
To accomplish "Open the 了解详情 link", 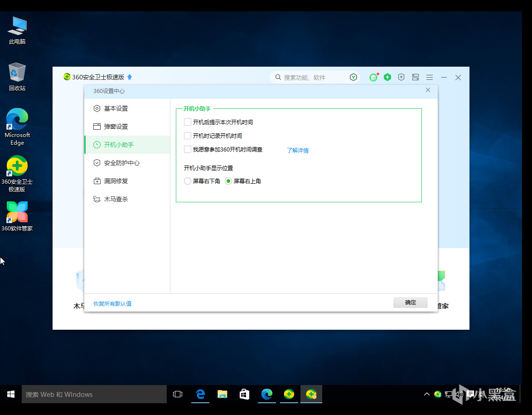I will tap(298, 150).
